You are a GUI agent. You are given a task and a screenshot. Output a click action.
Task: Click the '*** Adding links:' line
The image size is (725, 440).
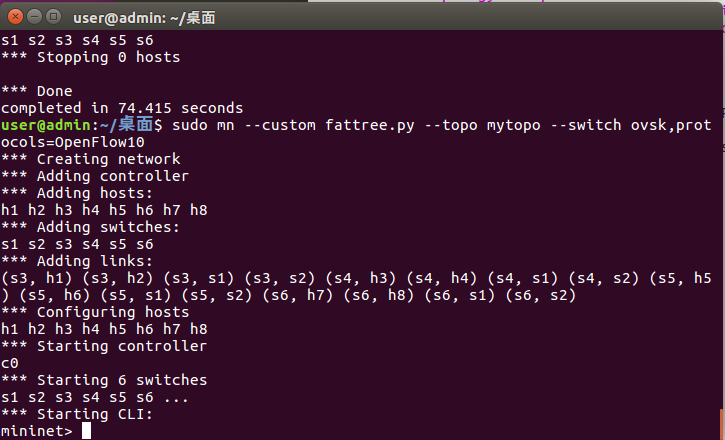pos(78,261)
